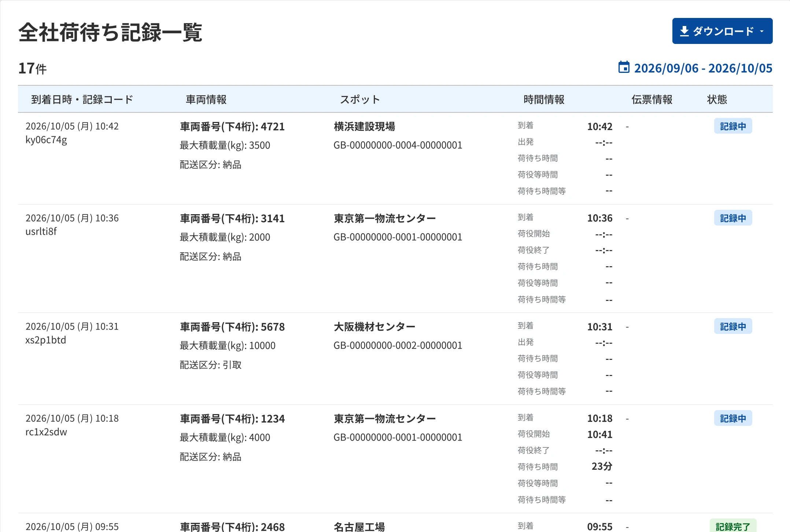The height and width of the screenshot is (532, 790).
Task: Click spot name 名古屋工場
Action: tap(359, 527)
